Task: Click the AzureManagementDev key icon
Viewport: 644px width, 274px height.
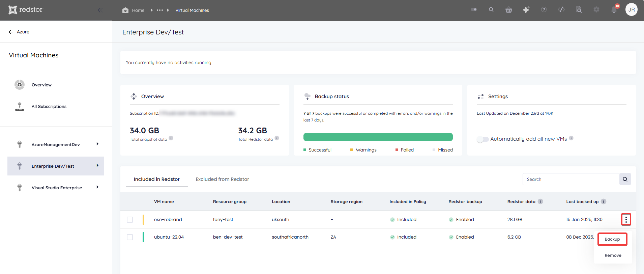Action: pyautogui.click(x=20, y=144)
